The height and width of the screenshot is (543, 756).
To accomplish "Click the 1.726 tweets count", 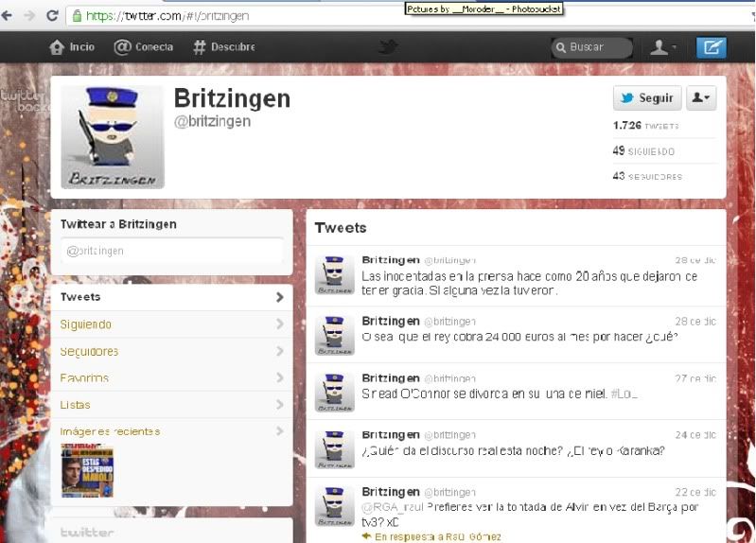I will [645, 126].
